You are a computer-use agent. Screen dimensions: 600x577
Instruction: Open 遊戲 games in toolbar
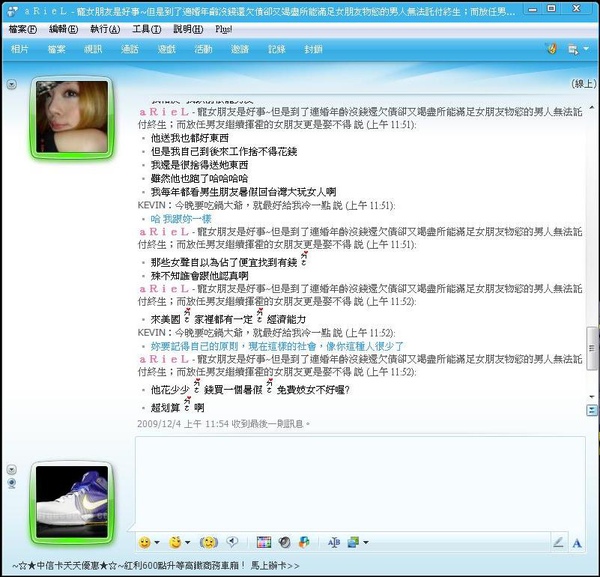[166, 49]
